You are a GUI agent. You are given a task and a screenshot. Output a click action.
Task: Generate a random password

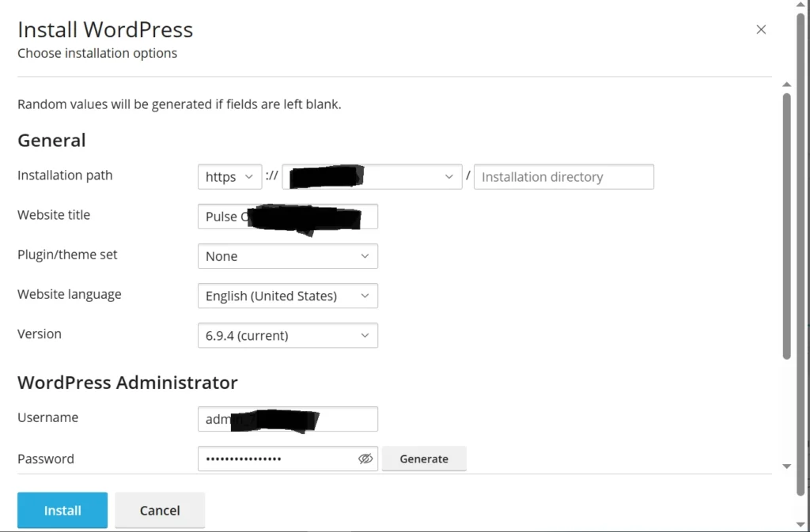click(x=424, y=458)
